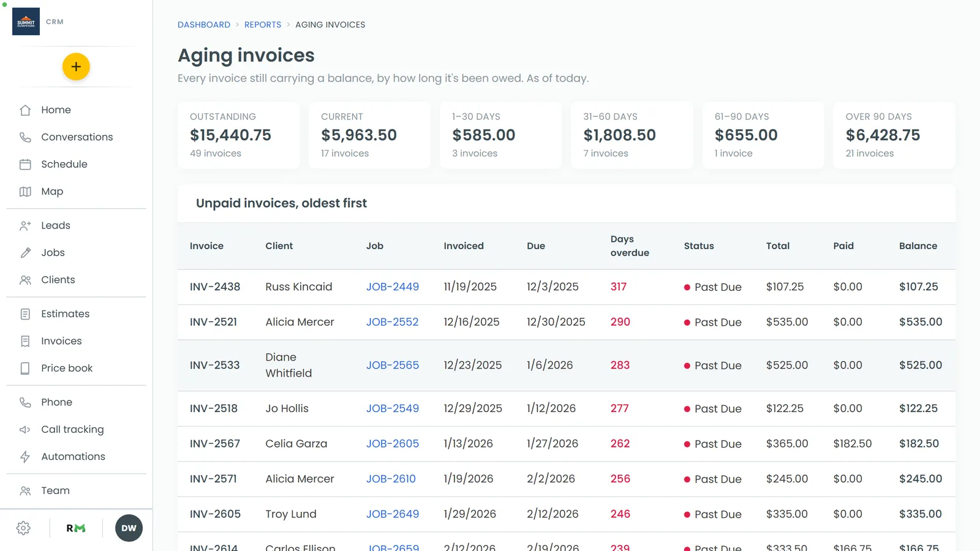Click invoice number INV-2438
Screen dimensions: 980x551
point(215,287)
